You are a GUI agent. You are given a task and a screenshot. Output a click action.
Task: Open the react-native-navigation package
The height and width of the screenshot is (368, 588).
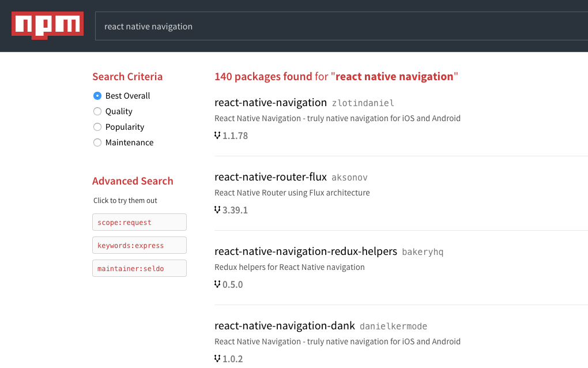pos(270,103)
